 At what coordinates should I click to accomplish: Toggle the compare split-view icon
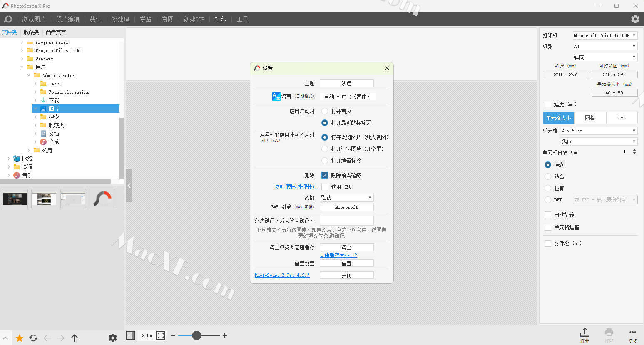tap(131, 335)
